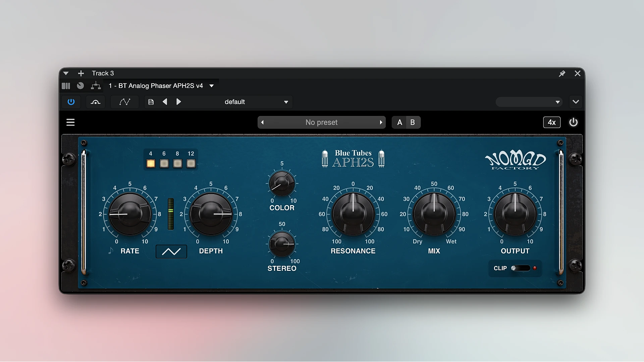Click the sidechain routing icon
Viewport: 644px width, 362px height.
[x=95, y=102]
